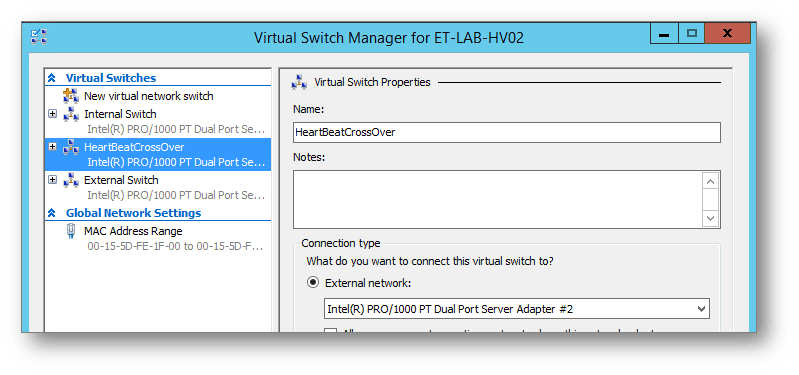The width and height of the screenshot is (799, 375).
Task: Click the HeartBeatCrossOver switch icon
Action: point(70,147)
